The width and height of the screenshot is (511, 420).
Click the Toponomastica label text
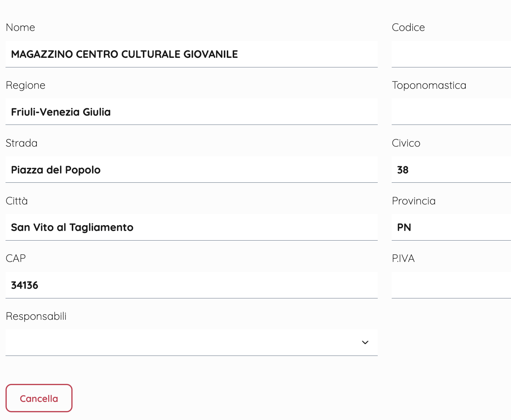point(429,85)
